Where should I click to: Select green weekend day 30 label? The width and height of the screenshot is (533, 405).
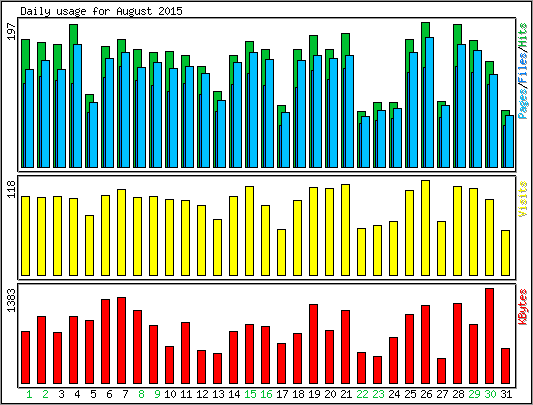(x=490, y=394)
